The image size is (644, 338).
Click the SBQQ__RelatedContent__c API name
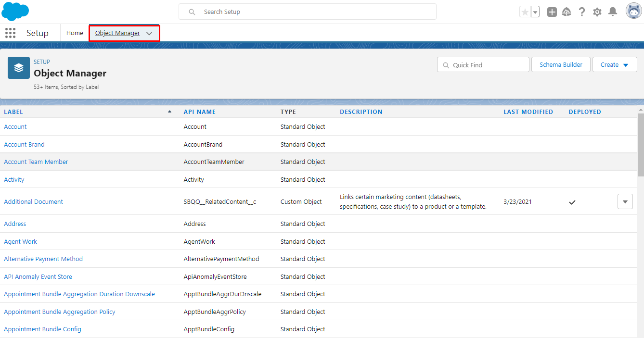pyautogui.click(x=220, y=202)
